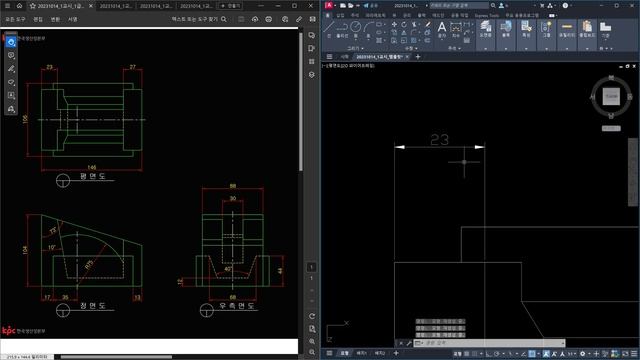
Task: Select the comment tool in PDF quick toolbar
Action: (x=11, y=55)
